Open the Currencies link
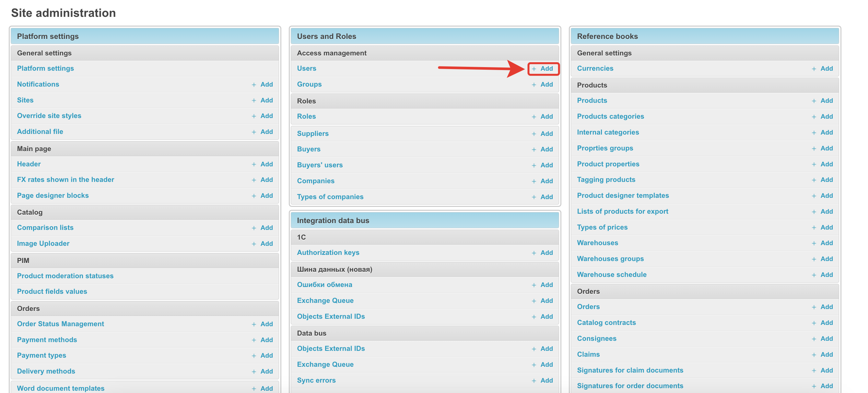The height and width of the screenshot is (393, 868). (x=595, y=68)
